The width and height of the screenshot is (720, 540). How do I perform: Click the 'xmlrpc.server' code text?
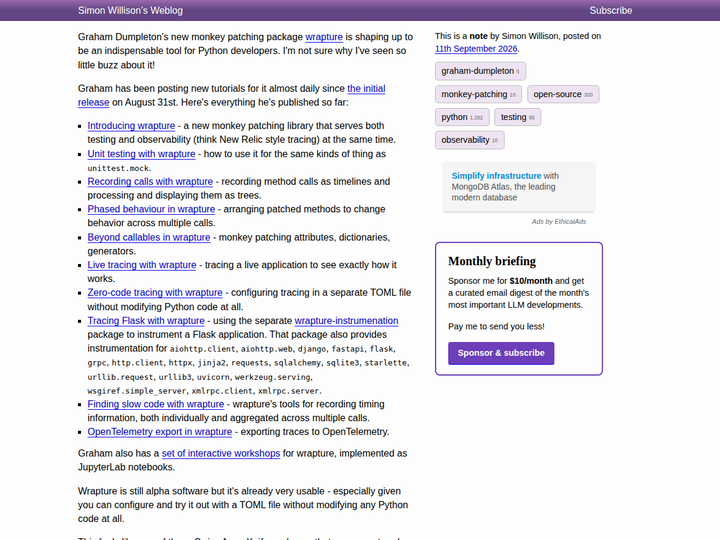point(288,391)
